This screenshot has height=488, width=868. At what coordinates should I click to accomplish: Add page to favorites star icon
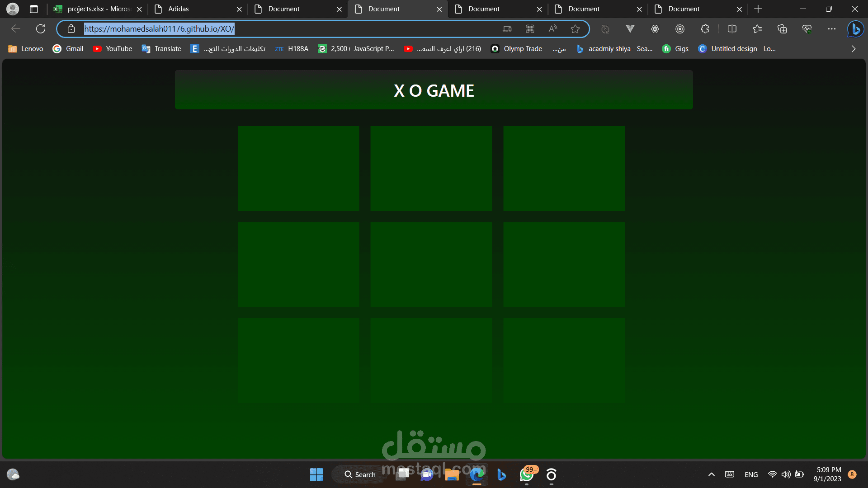coord(575,29)
